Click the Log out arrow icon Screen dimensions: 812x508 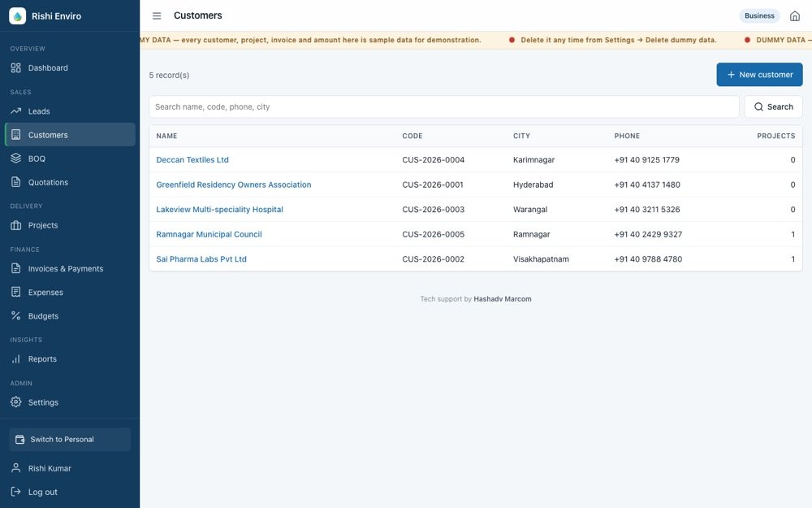click(x=16, y=492)
